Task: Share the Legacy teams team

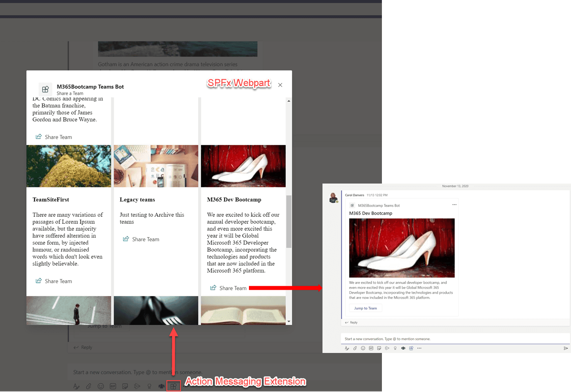Action: coord(141,239)
